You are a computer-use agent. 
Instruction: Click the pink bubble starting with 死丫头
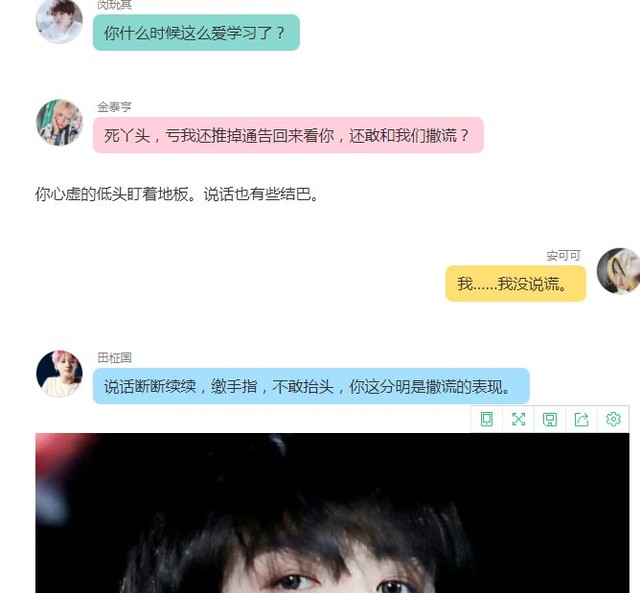(288, 135)
